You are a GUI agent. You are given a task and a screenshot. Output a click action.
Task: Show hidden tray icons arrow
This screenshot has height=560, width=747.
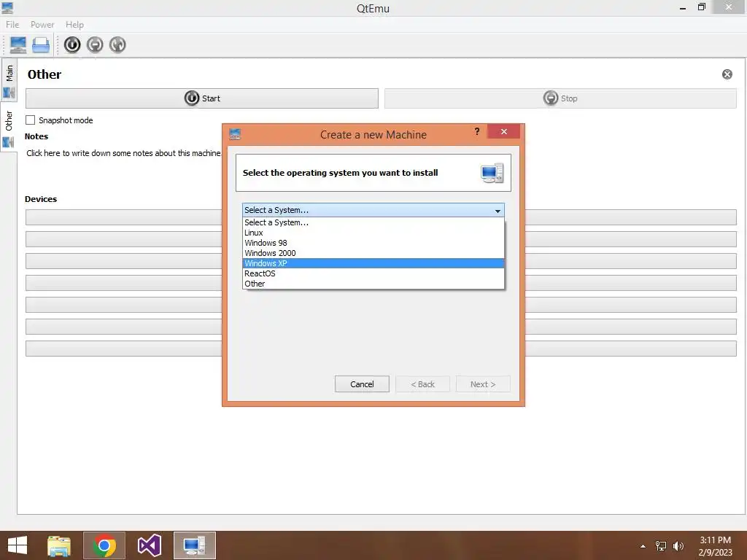(643, 546)
